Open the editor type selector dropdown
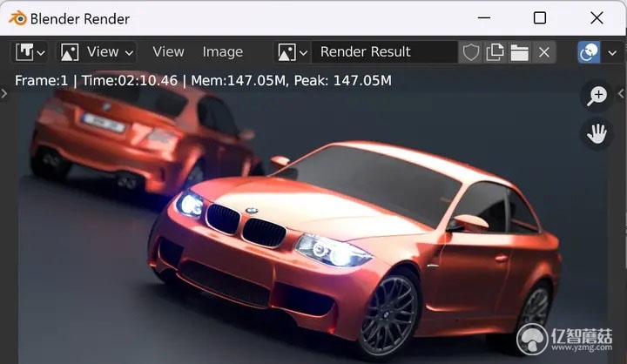The width and height of the screenshot is (627, 364). (x=30, y=52)
